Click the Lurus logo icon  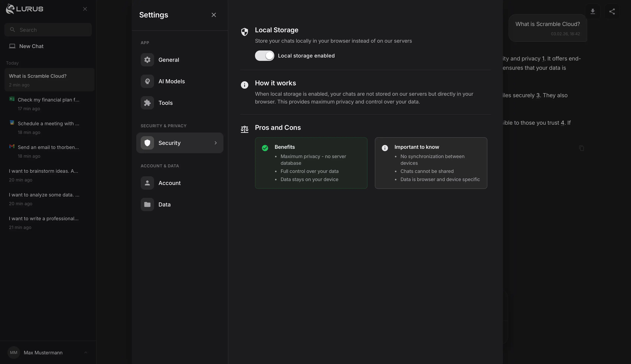[x=10, y=9]
